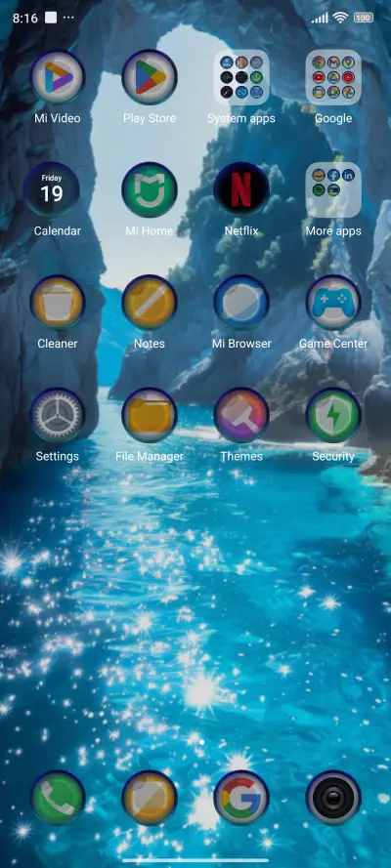Tap the battery indicator showing 100
This screenshot has width=391, height=868.
click(x=364, y=18)
